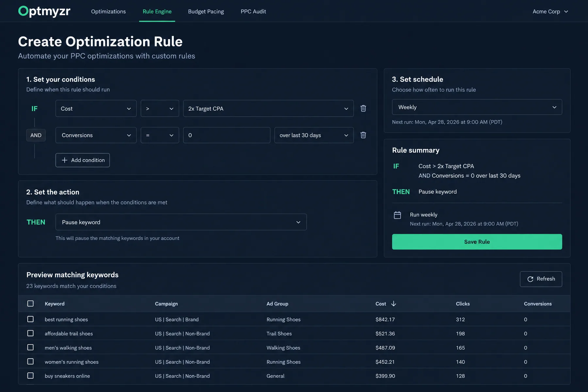
Task: Open the Budget Pacing tab
Action: (x=206, y=11)
